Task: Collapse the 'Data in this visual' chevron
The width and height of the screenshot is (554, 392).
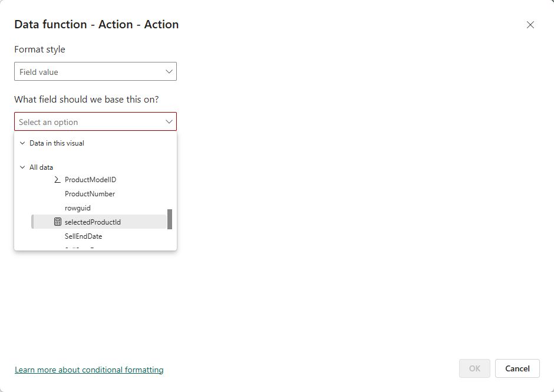Action: click(22, 143)
